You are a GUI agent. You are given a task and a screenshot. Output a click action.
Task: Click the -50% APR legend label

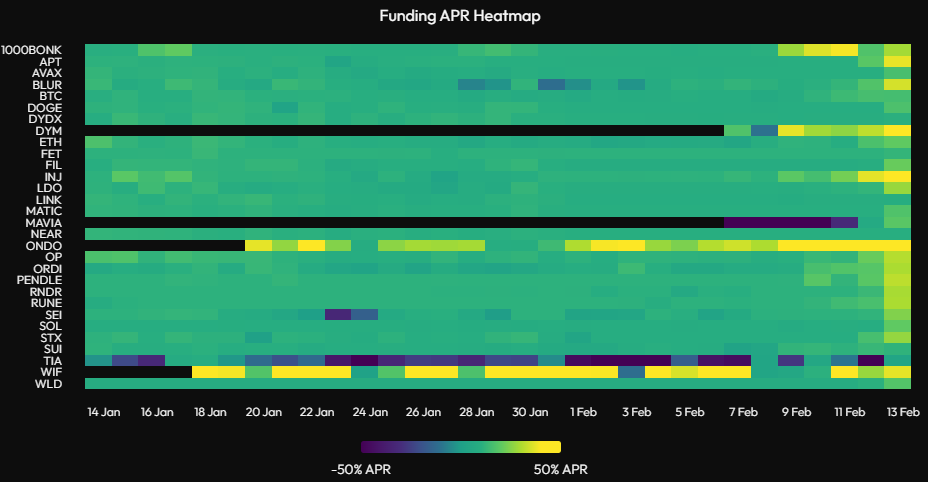[361, 470]
